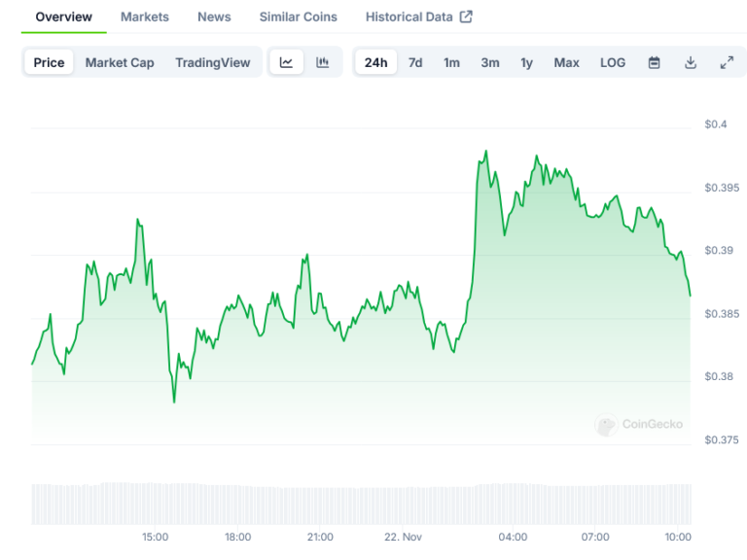Screen dimensions: 747x560
Task: Click the 07:00 time axis label
Action: (x=595, y=537)
